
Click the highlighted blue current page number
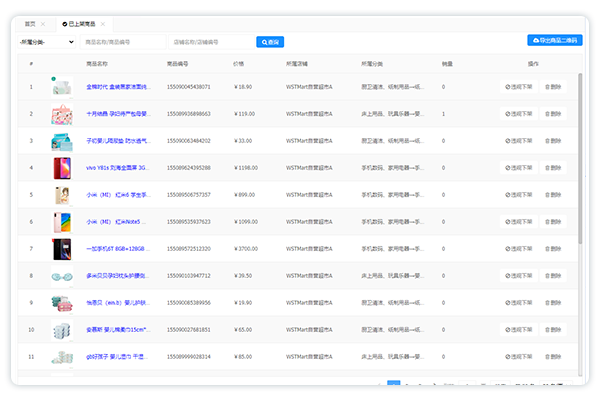393,384
